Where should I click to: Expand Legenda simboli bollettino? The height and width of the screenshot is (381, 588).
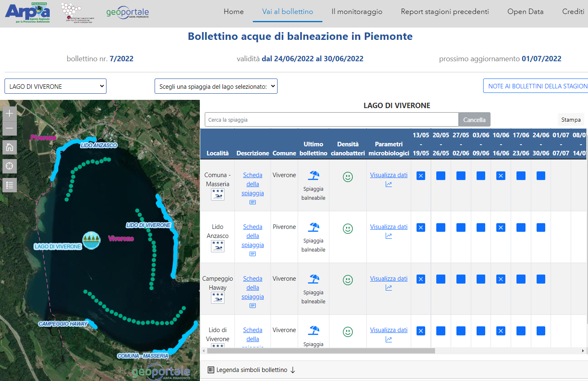[x=251, y=370]
